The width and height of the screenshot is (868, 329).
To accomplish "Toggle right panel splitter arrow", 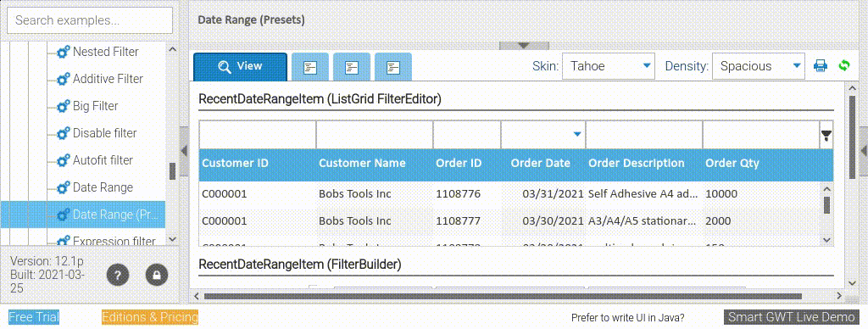I will click(x=864, y=150).
